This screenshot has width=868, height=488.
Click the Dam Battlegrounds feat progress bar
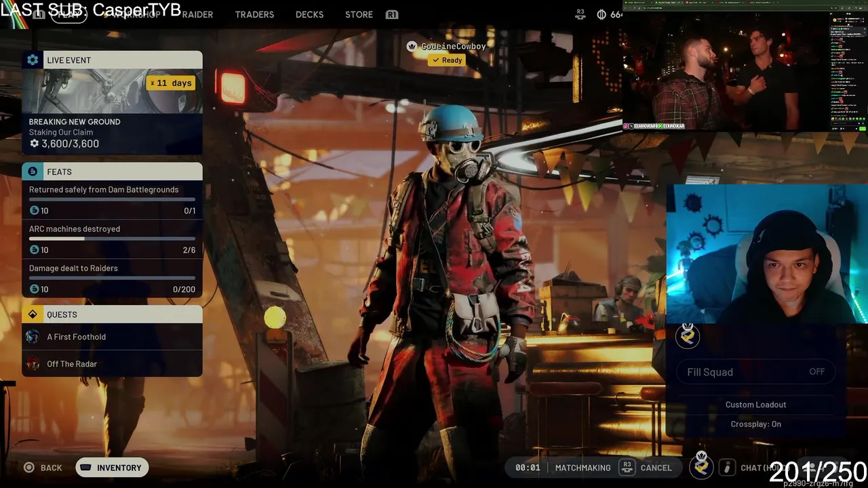click(x=112, y=199)
